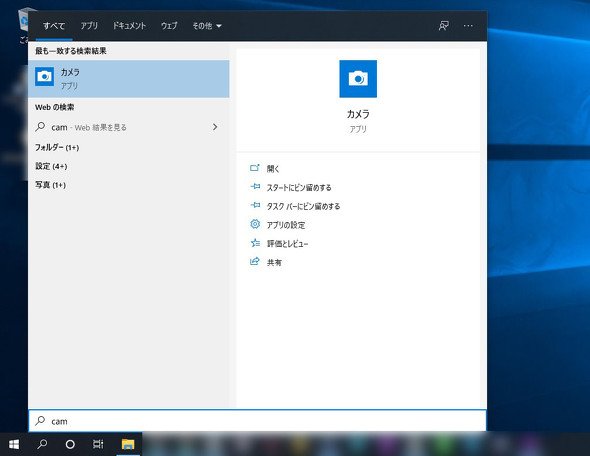590x456 pixels.
Task: Click the Windows Start button
Action: (x=14, y=444)
